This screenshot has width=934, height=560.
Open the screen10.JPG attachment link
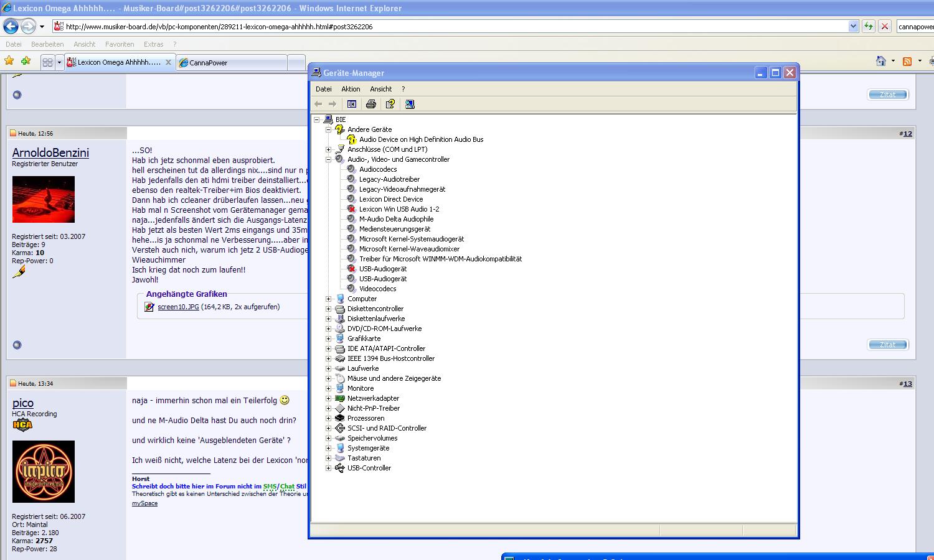(x=178, y=307)
